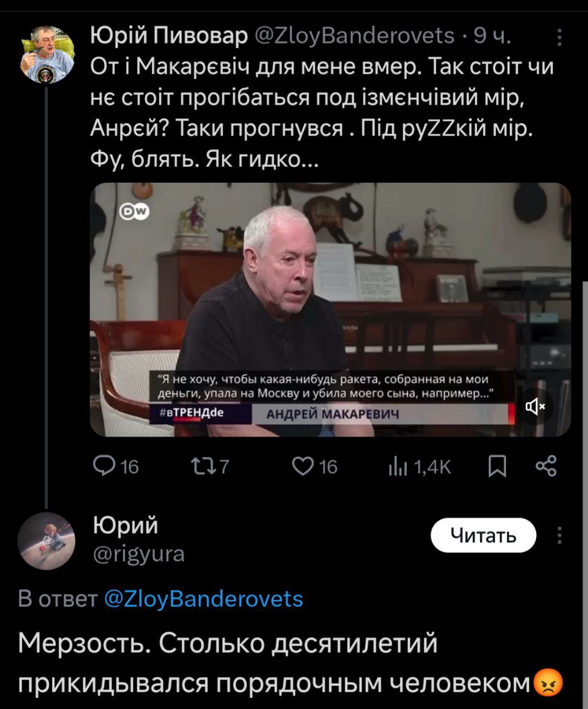
Task: Bookmark the tweet
Action: 497,467
